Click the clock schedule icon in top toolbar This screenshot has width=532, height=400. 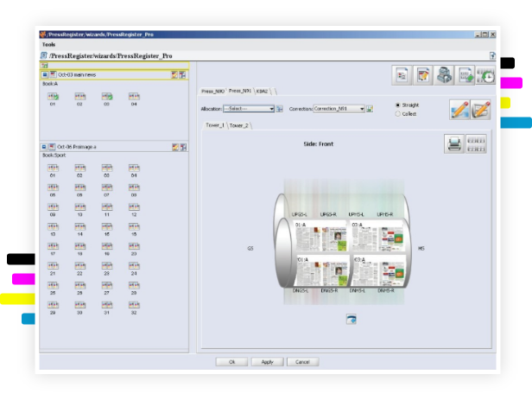[486, 75]
